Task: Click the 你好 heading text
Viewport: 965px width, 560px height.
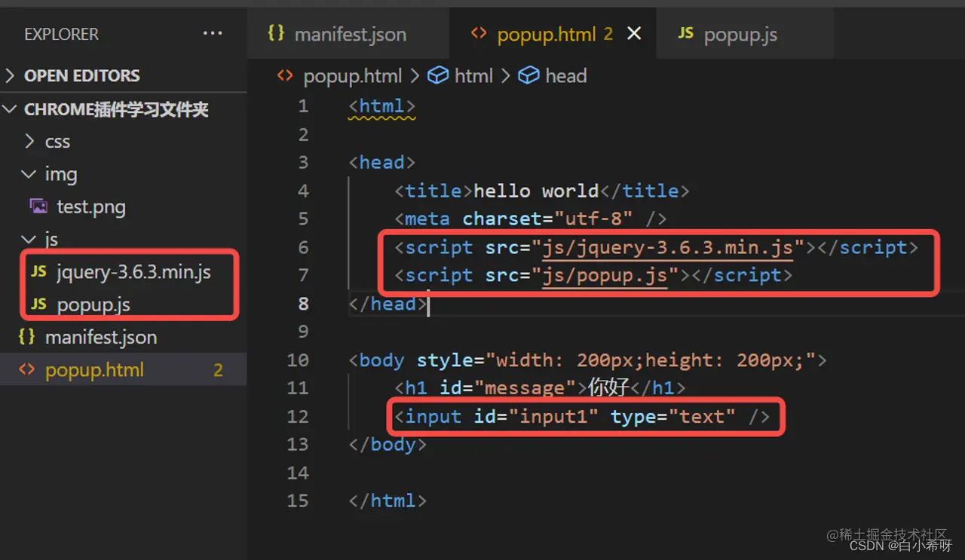Action: coord(609,388)
